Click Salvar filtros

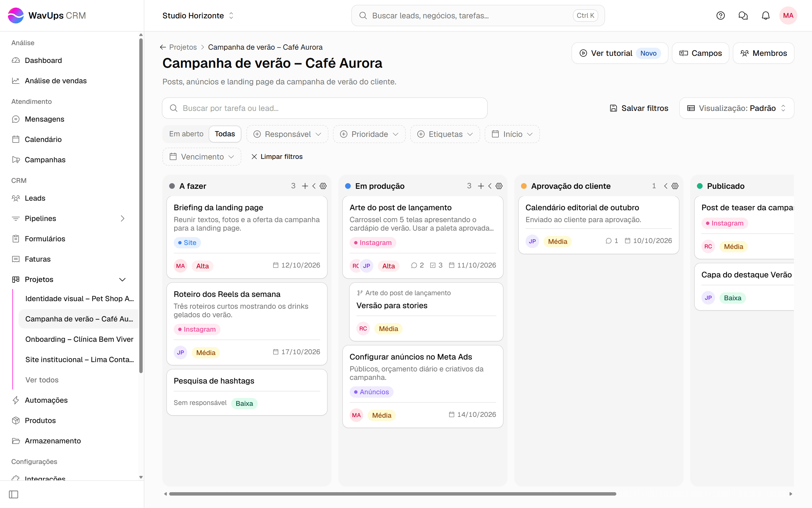tap(639, 108)
